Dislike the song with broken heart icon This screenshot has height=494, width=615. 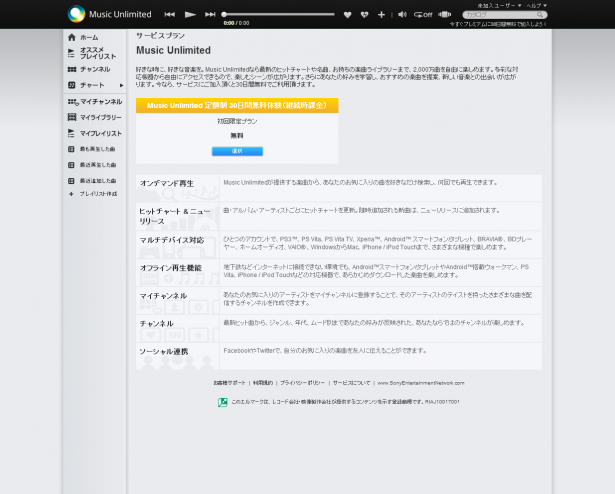click(x=364, y=15)
